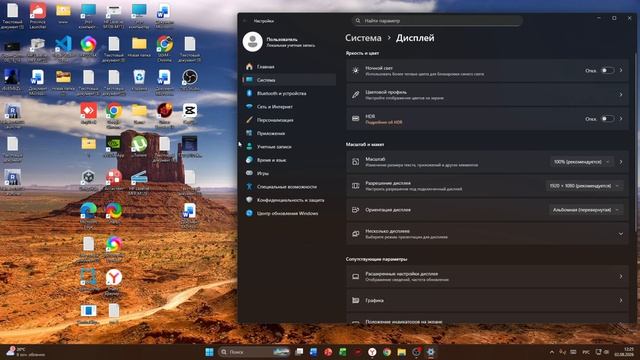The height and width of the screenshot is (360, 640).
Task: Select the Microsoft Edge desktop shortcut
Action: coord(89,214)
